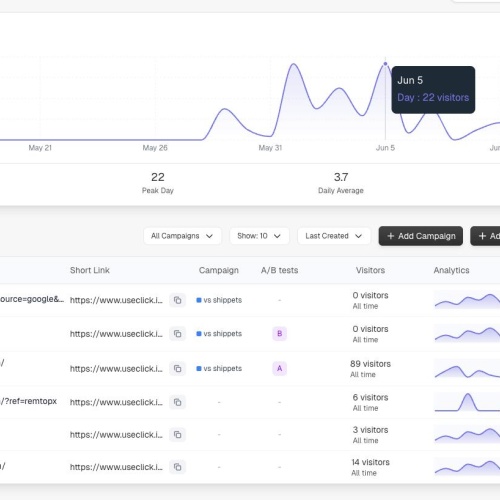Screen dimensions: 500x500
Task: Open the Show: 10 dropdown
Action: [x=259, y=236]
